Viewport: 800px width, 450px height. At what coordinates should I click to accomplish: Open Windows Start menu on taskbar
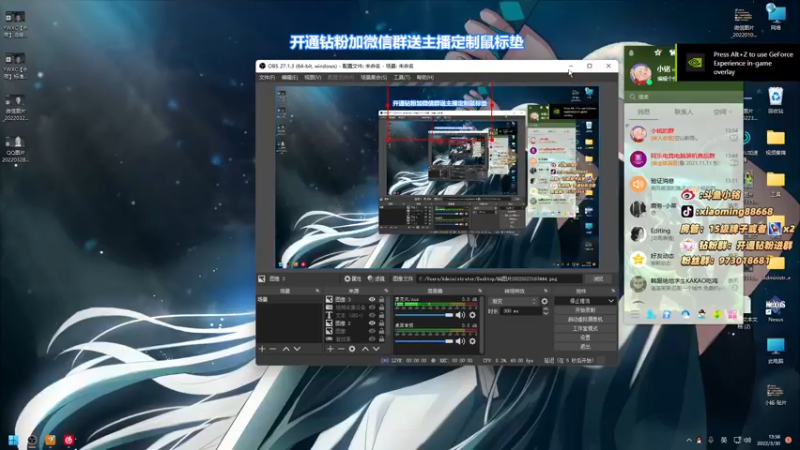[13, 440]
